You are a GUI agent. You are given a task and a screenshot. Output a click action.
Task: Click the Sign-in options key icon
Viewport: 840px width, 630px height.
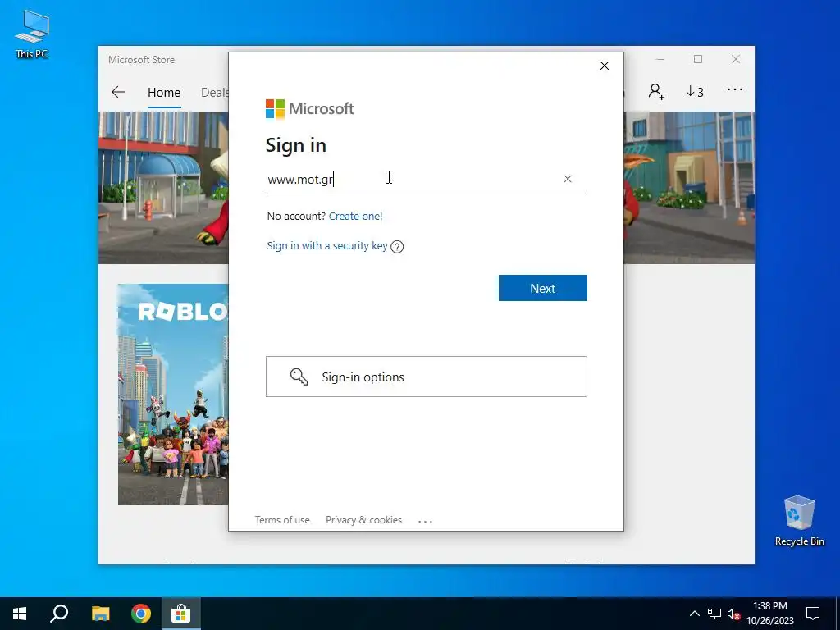(x=299, y=377)
